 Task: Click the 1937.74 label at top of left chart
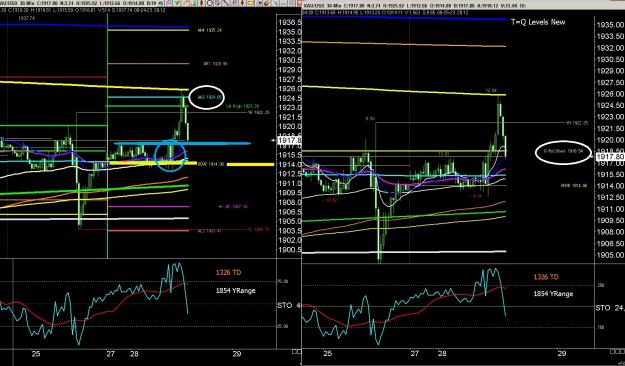point(26,18)
